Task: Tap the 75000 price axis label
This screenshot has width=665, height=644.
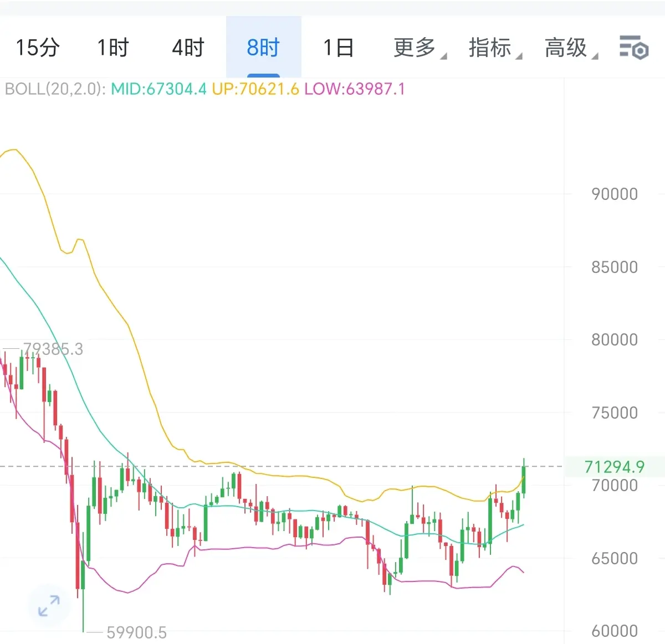Action: [615, 413]
